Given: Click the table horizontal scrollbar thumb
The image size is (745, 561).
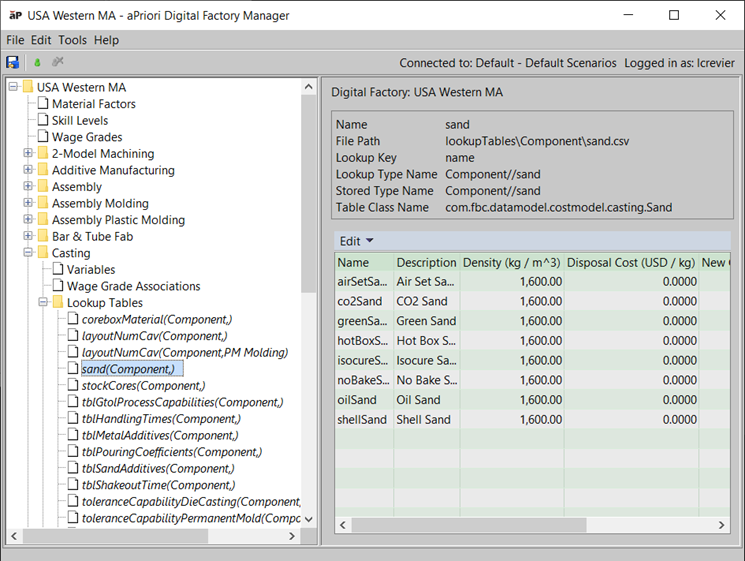Looking at the screenshot, I should [x=468, y=525].
